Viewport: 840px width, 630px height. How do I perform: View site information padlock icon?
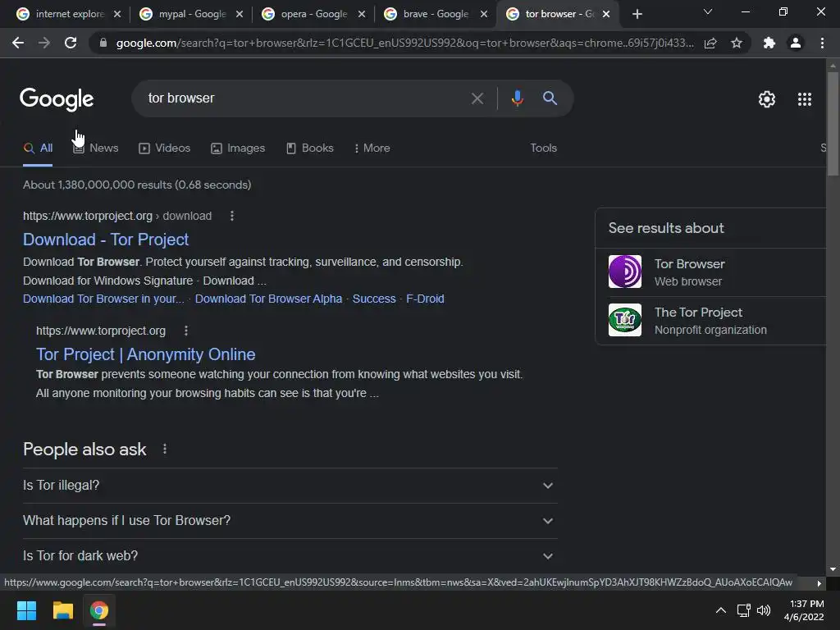[103, 43]
